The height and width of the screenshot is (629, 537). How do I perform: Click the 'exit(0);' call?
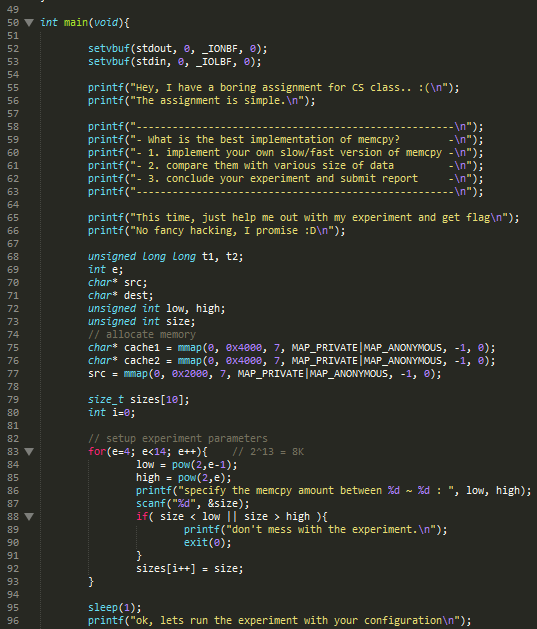pyautogui.click(x=208, y=543)
